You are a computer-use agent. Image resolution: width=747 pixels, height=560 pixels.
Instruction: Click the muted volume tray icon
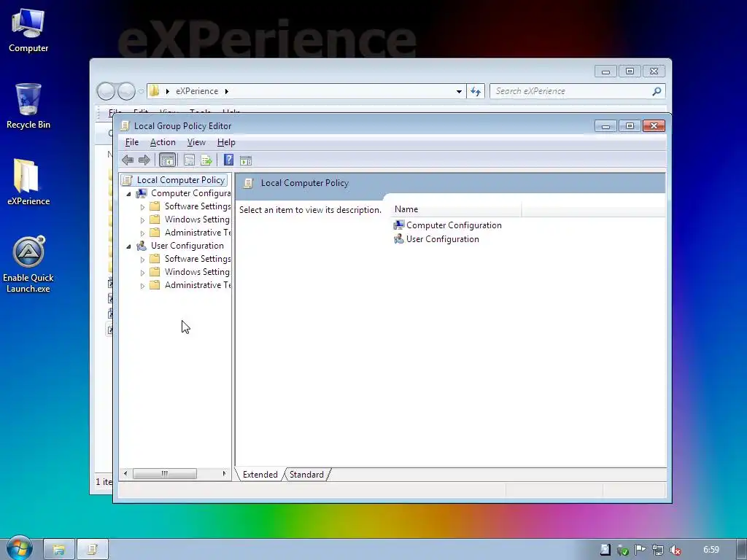point(675,550)
